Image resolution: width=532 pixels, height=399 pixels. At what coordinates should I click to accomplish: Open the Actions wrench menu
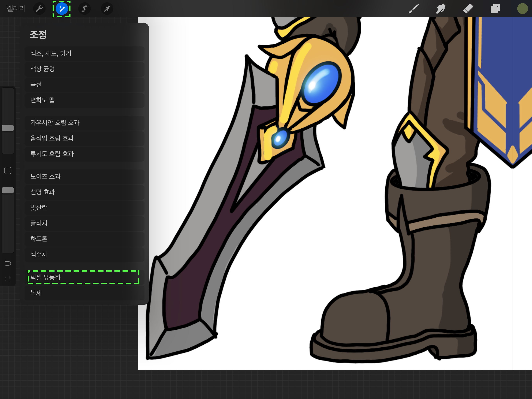coord(39,9)
